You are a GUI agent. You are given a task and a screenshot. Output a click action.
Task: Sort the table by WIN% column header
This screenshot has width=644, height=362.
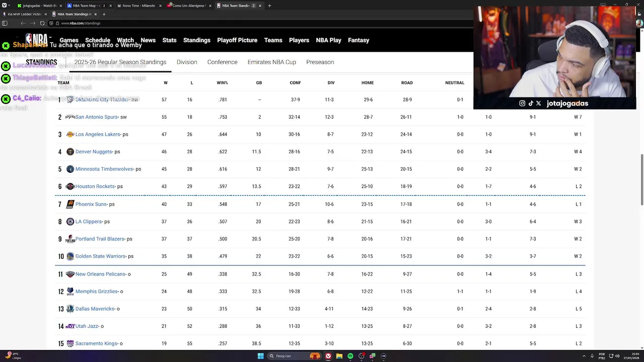coord(222,83)
